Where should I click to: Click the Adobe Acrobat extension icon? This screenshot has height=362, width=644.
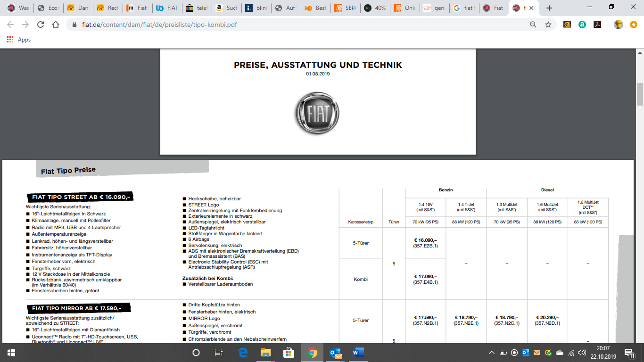pyautogui.click(x=597, y=25)
